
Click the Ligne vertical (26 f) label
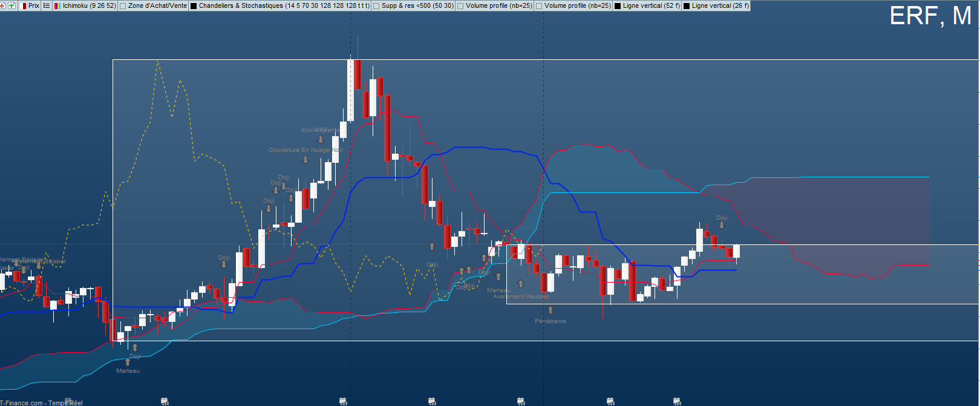(x=720, y=5)
